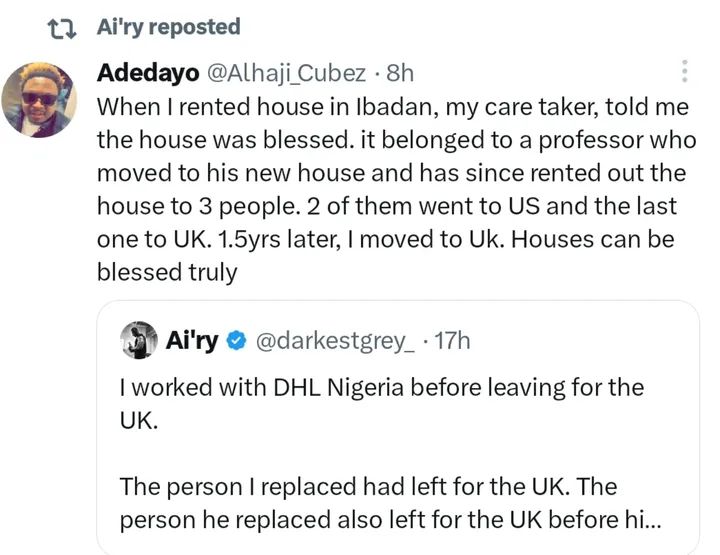Click the @darkestgrey_ handle
The width and height of the screenshot is (720, 555).
coord(336,340)
